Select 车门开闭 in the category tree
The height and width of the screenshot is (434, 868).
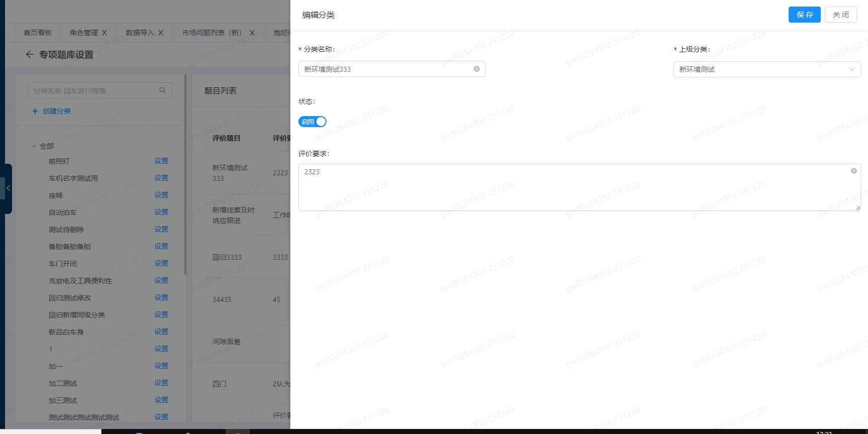pos(63,264)
